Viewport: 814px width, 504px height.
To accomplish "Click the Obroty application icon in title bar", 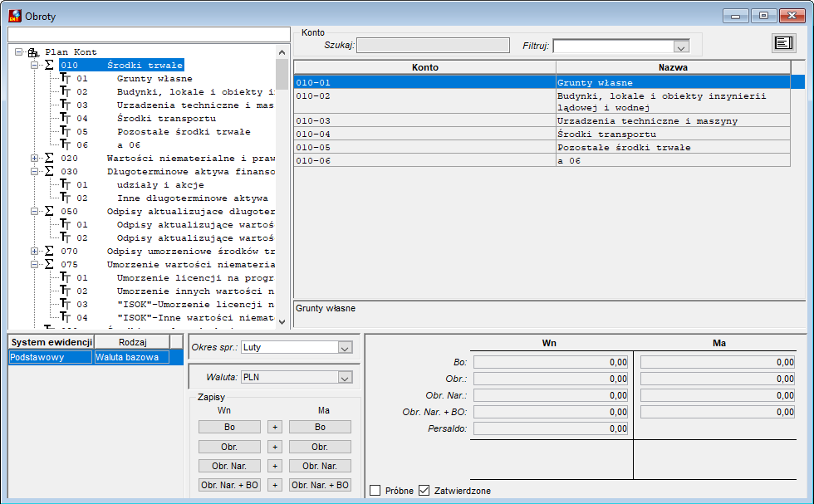I will click(15, 16).
